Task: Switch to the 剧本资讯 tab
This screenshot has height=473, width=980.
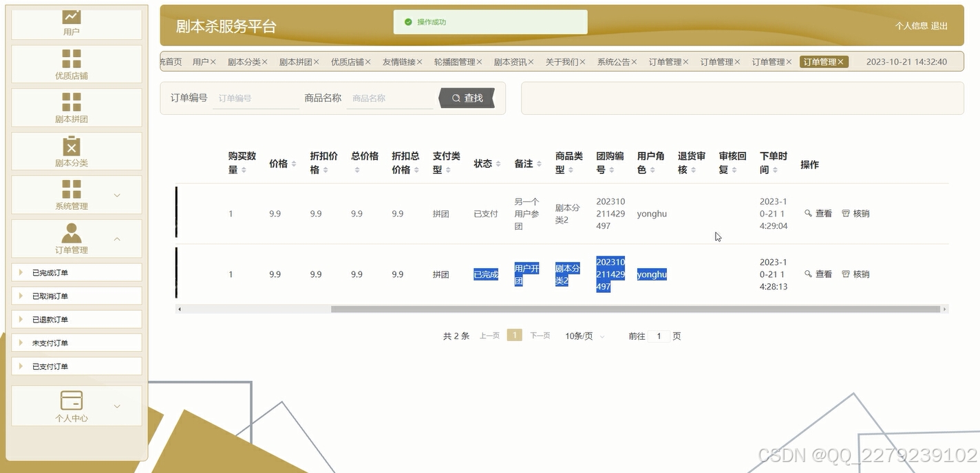Action: coord(509,60)
